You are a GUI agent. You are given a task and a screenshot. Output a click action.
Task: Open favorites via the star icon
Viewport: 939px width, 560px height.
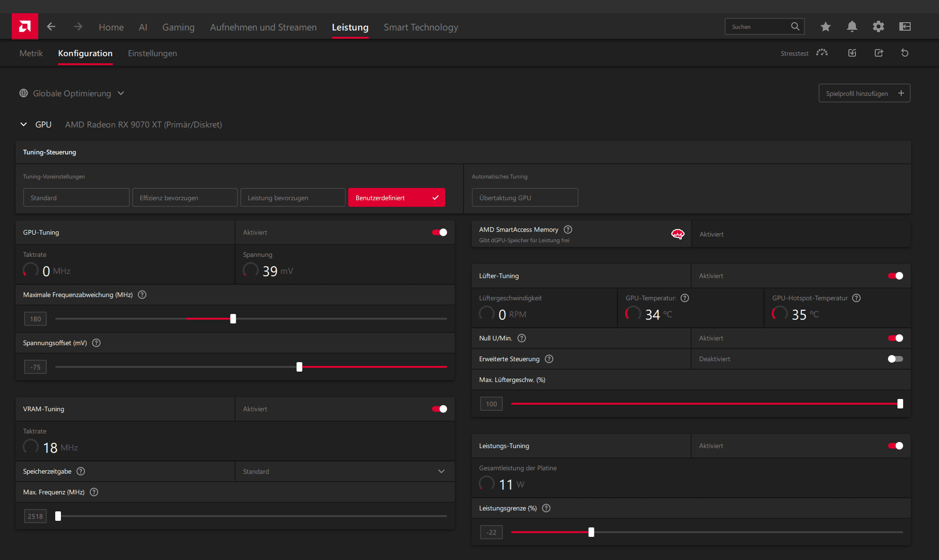[825, 27]
